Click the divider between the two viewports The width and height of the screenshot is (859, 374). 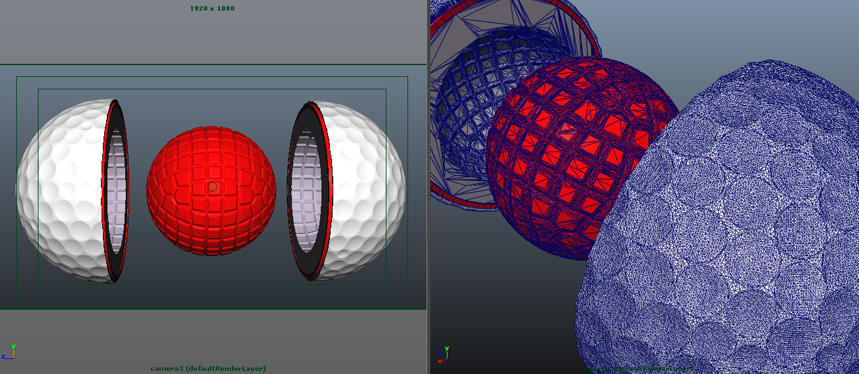click(428, 187)
